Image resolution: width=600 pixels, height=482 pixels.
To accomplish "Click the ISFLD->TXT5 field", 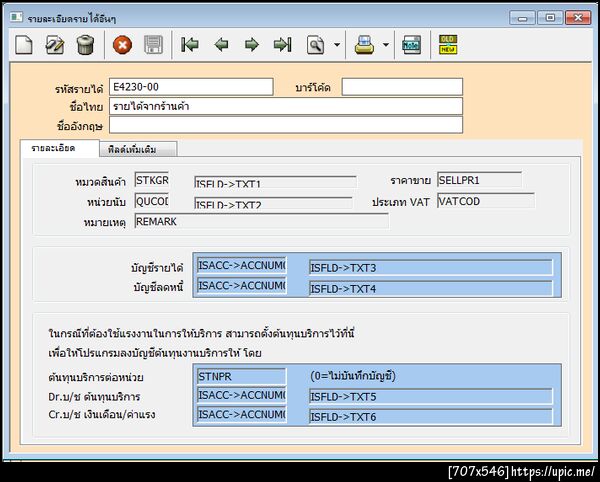I will click(x=430, y=396).
